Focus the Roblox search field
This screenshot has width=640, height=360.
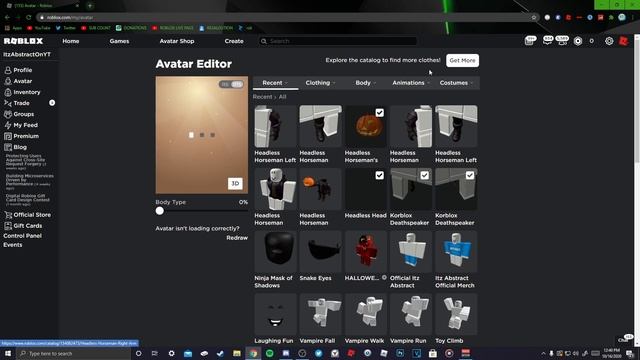tap(338, 41)
